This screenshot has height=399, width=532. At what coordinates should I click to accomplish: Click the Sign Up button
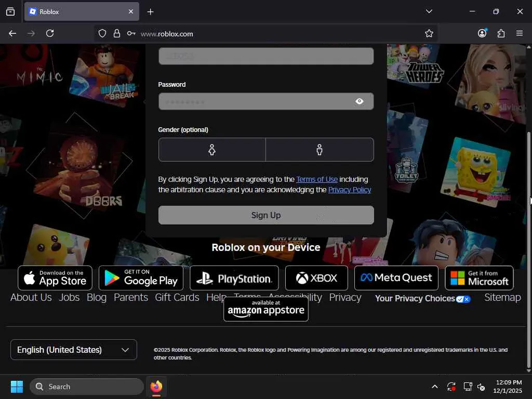[x=266, y=215]
